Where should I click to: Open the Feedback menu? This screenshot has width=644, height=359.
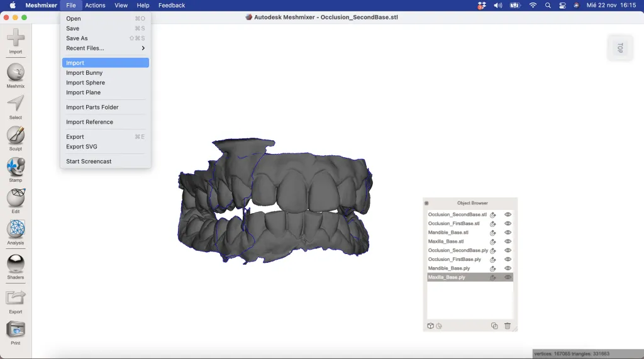[172, 5]
